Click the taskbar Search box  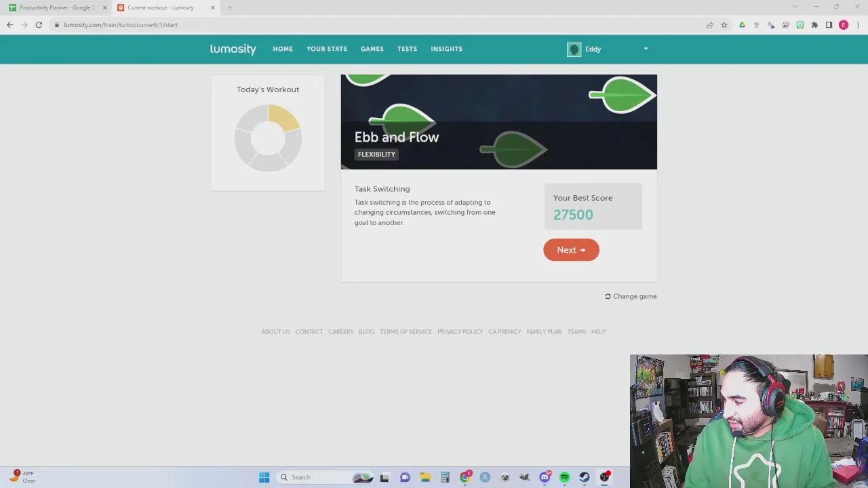pyautogui.click(x=325, y=477)
